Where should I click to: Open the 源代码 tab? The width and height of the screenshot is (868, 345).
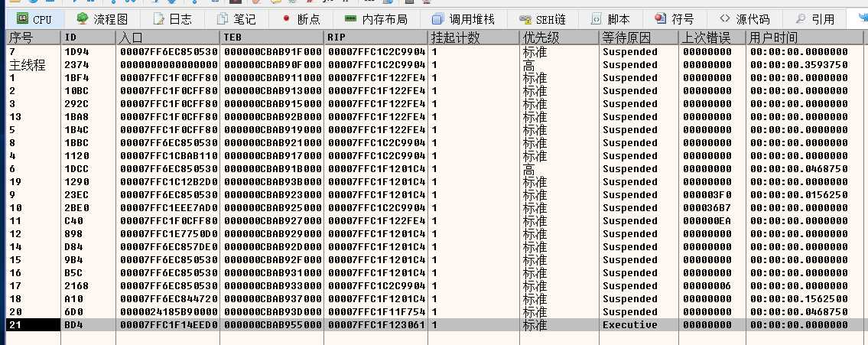[745, 19]
